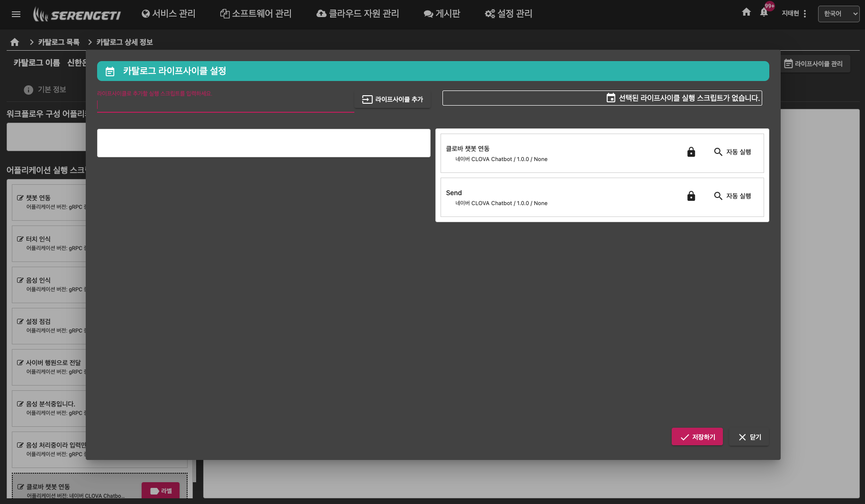Viewport: 865px width, 504px height.
Task: Click the 카탈로그 목록 breadcrumb link
Action: pyautogui.click(x=59, y=42)
